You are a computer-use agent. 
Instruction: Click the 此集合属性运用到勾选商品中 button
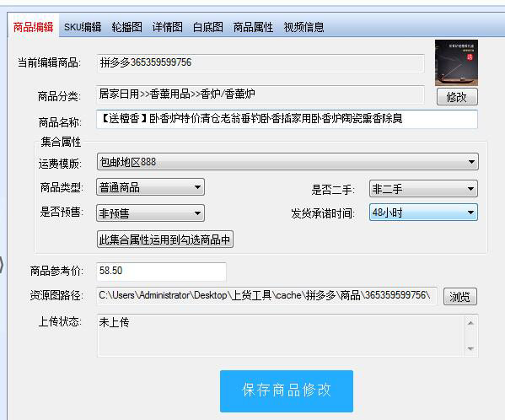pyautogui.click(x=165, y=240)
